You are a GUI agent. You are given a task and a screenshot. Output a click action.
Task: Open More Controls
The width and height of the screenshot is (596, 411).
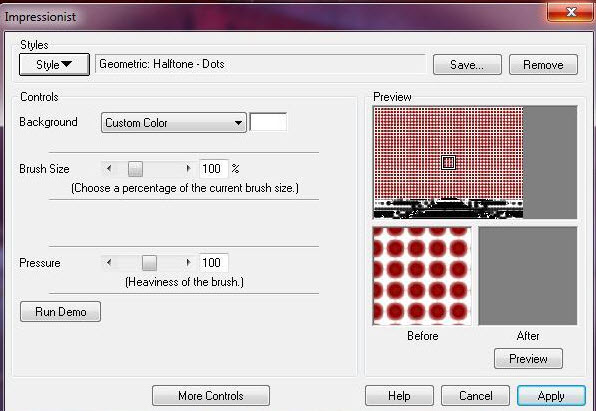coord(211,396)
